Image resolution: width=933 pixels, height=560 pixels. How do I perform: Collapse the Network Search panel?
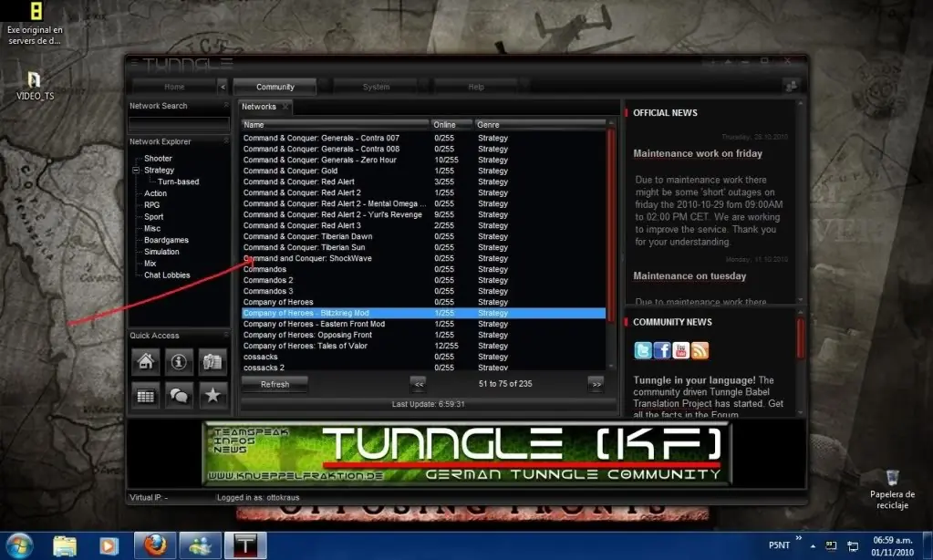tap(226, 105)
